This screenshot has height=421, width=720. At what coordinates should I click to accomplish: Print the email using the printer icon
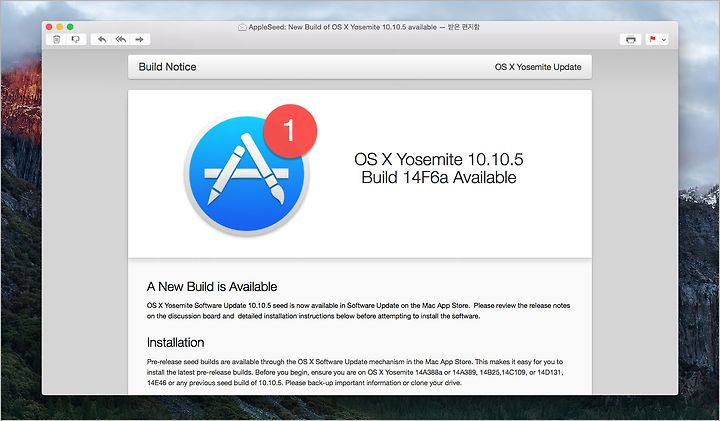point(630,39)
